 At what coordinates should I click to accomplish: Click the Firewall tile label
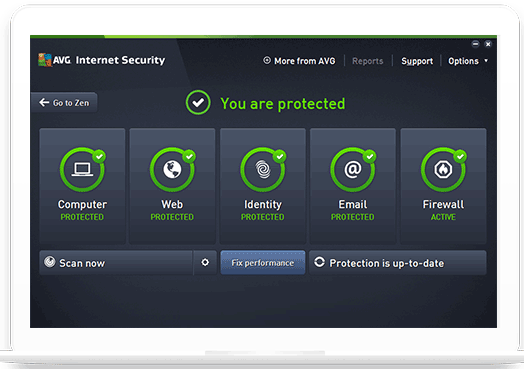443,204
